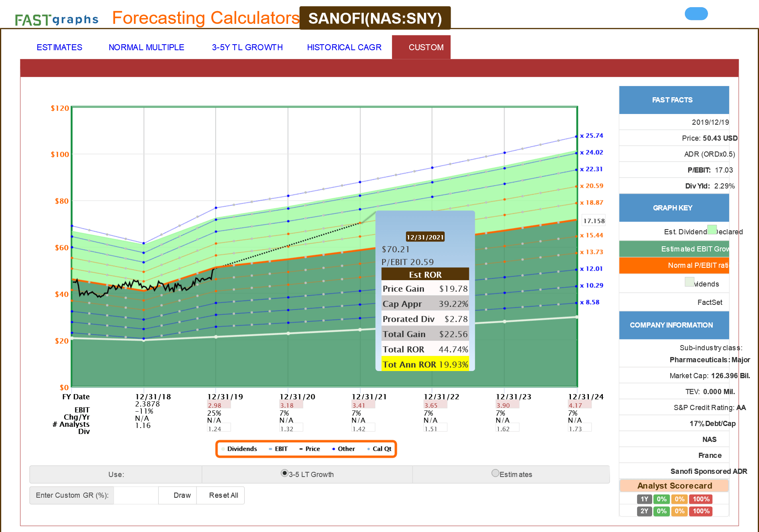Click the GRAPH KEY header
Screen dimensions: 759x532
pos(674,208)
